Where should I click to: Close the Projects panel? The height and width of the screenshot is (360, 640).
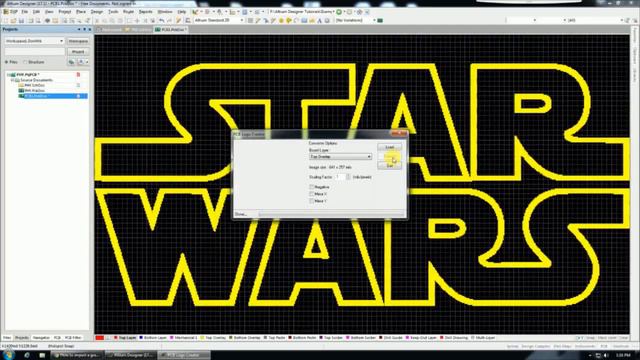click(89, 29)
